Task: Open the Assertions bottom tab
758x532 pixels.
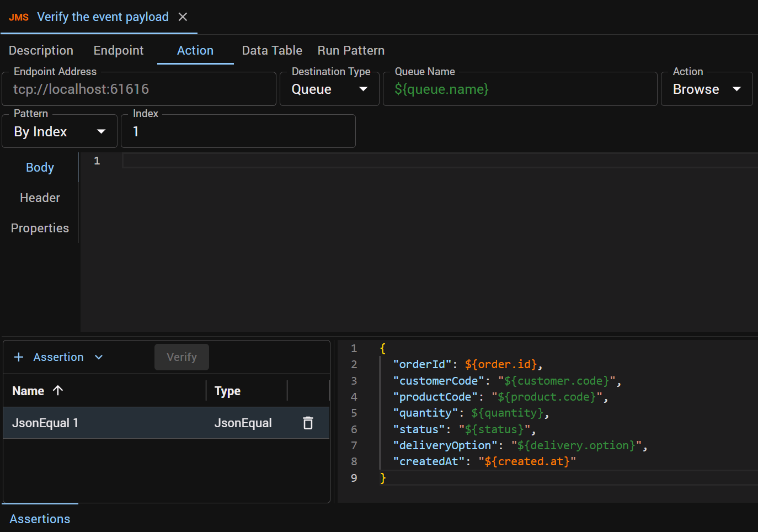Action: tap(40, 519)
